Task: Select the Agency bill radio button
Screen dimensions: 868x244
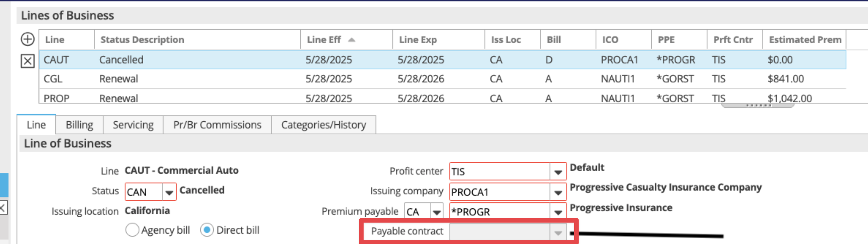Action: click(x=132, y=230)
